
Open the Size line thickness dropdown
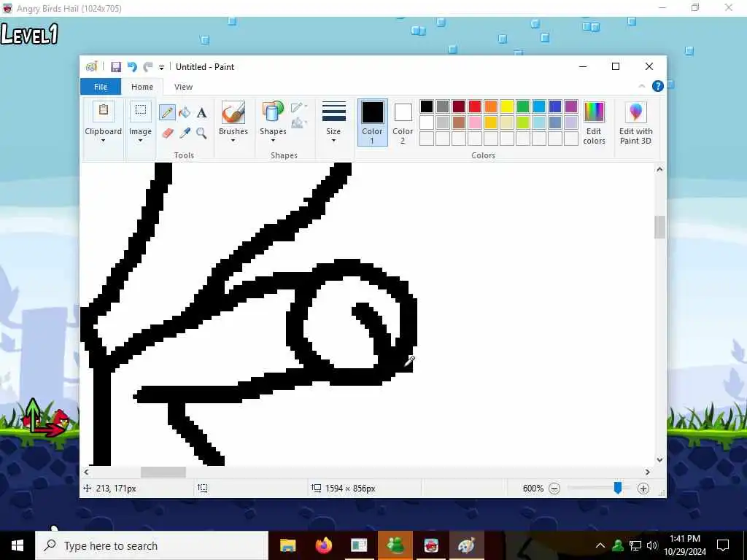click(333, 122)
